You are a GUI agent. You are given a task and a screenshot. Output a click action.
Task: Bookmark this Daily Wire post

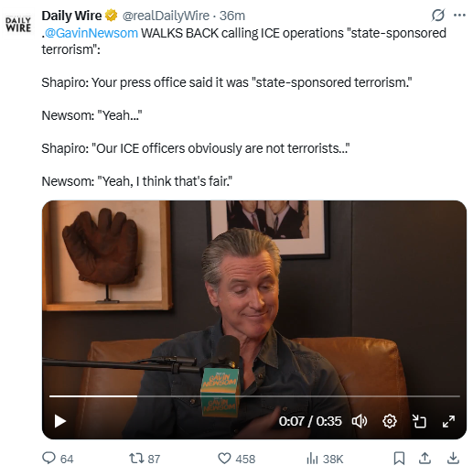point(399,459)
